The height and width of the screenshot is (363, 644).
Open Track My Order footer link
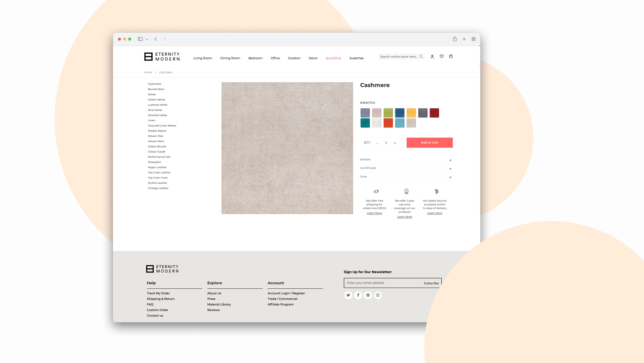click(x=158, y=293)
